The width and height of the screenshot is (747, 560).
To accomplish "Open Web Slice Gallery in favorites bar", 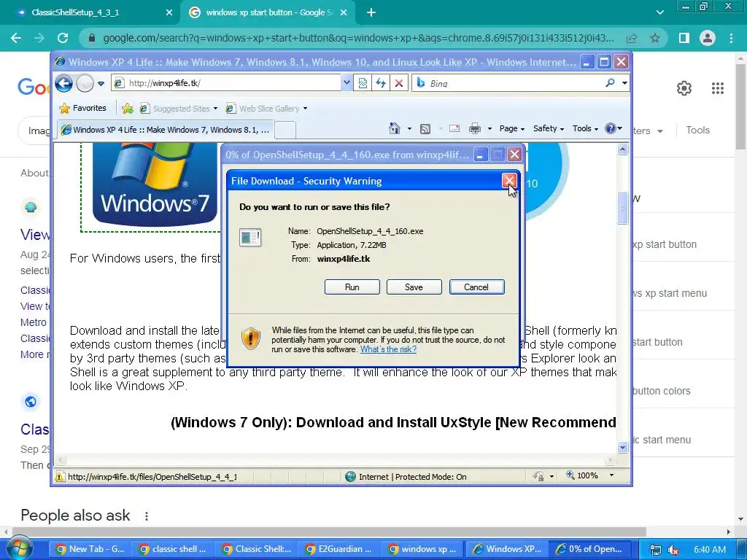I will [x=266, y=109].
